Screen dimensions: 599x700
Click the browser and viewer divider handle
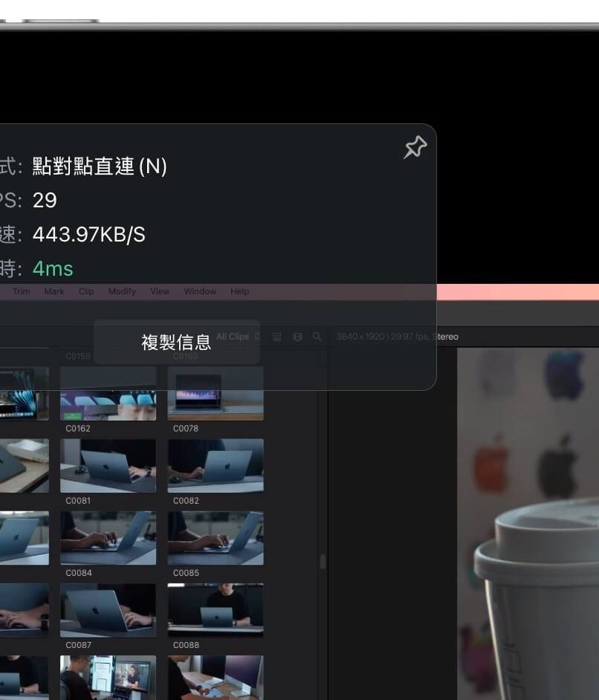click(x=323, y=561)
